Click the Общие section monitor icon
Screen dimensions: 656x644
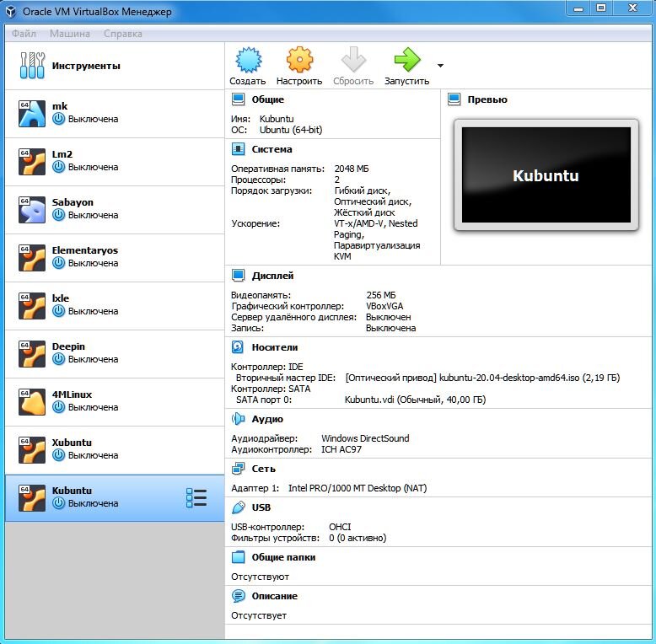(239, 99)
